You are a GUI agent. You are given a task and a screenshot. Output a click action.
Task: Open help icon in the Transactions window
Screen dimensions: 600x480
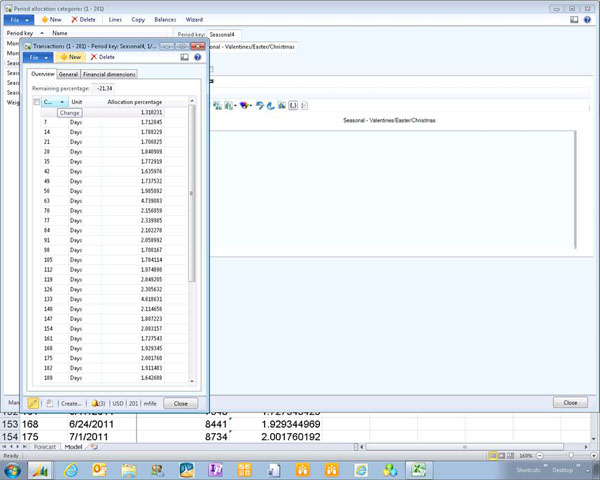[197, 57]
